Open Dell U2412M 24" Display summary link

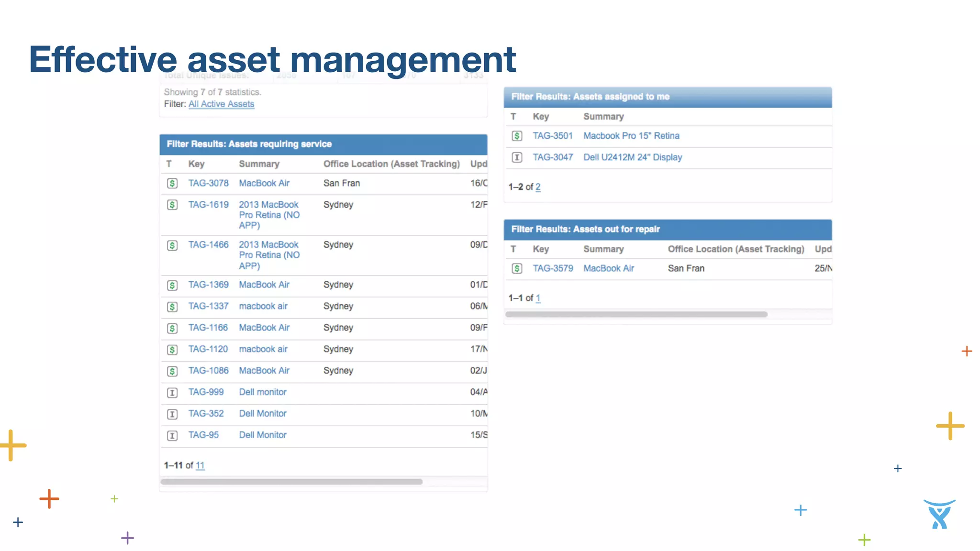[x=633, y=157]
